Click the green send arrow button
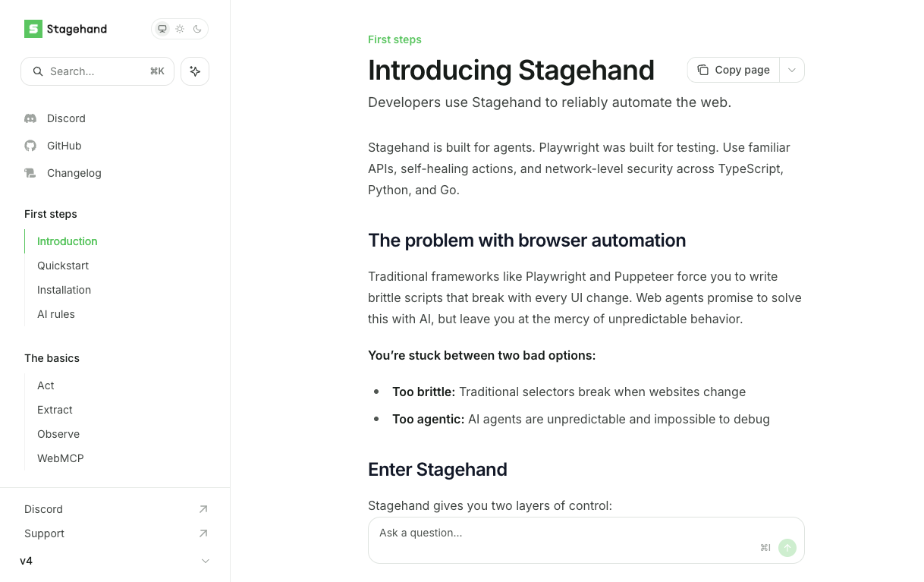Screen dimensions: 924x582 point(787,548)
